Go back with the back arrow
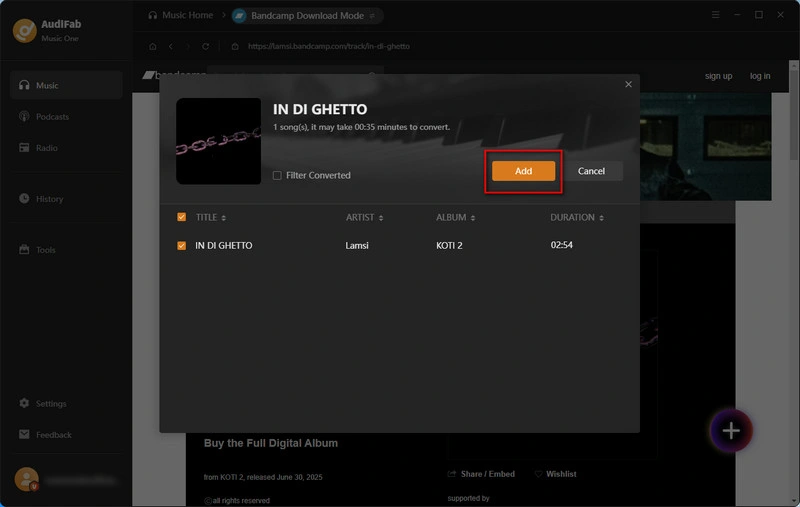The height and width of the screenshot is (507, 800). tap(171, 46)
